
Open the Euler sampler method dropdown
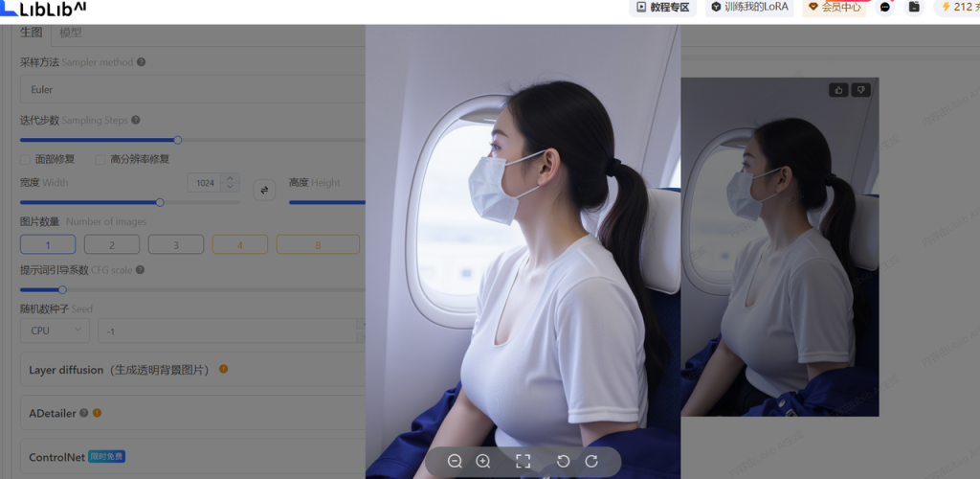[191, 89]
